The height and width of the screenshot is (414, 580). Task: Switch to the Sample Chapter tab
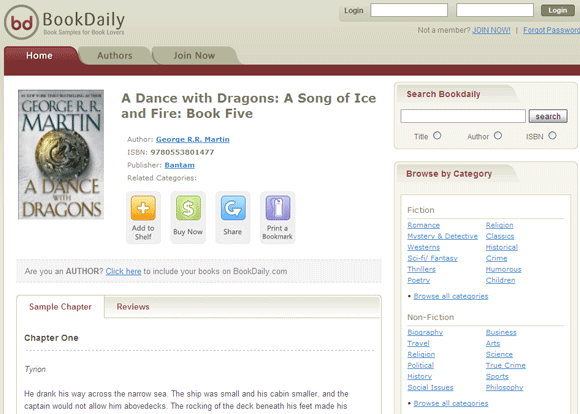pyautogui.click(x=60, y=307)
